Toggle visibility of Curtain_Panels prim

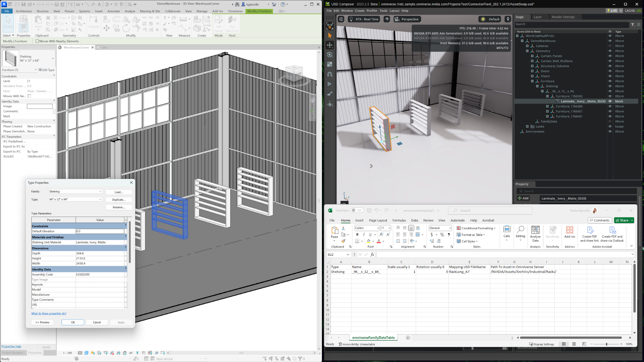(x=610, y=56)
